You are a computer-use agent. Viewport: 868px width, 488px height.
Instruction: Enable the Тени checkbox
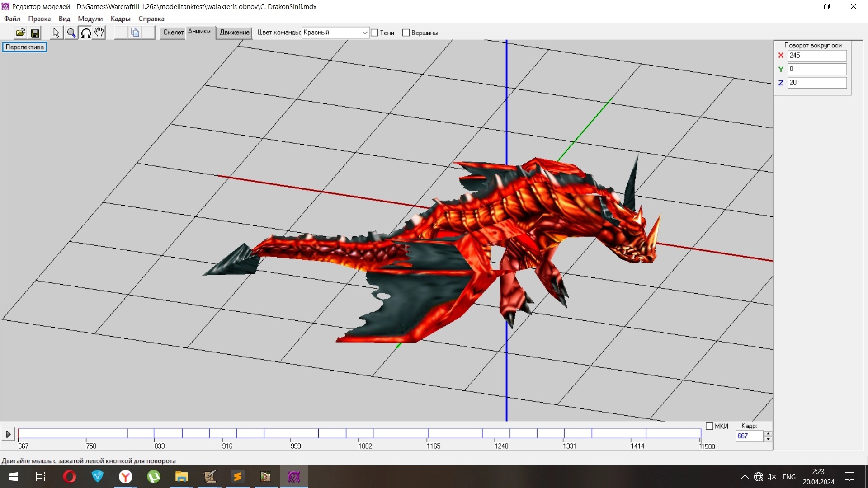[x=375, y=33]
